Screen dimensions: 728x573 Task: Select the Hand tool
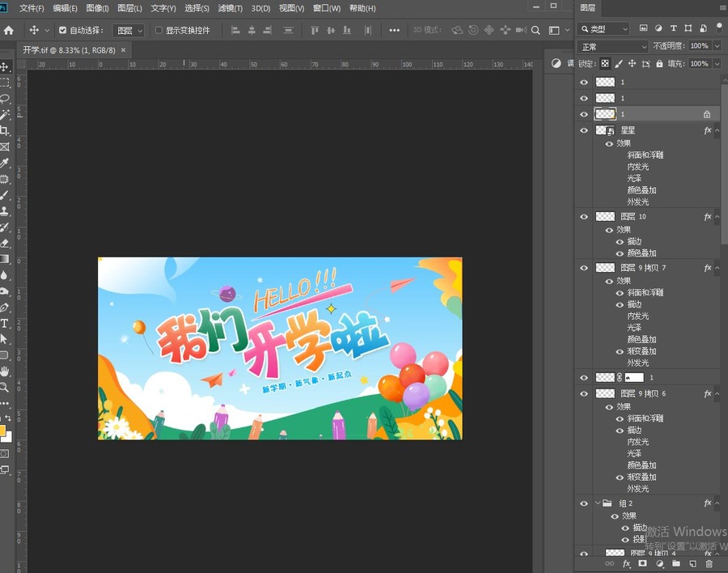tap(5, 371)
